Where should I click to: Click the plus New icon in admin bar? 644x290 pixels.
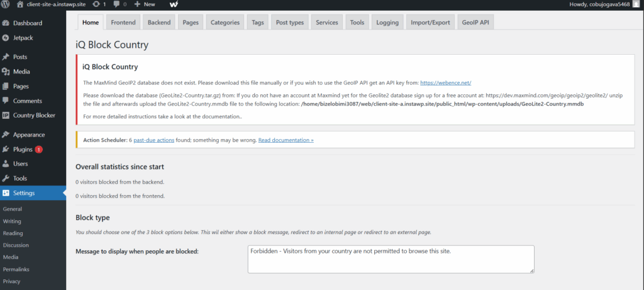(138, 4)
